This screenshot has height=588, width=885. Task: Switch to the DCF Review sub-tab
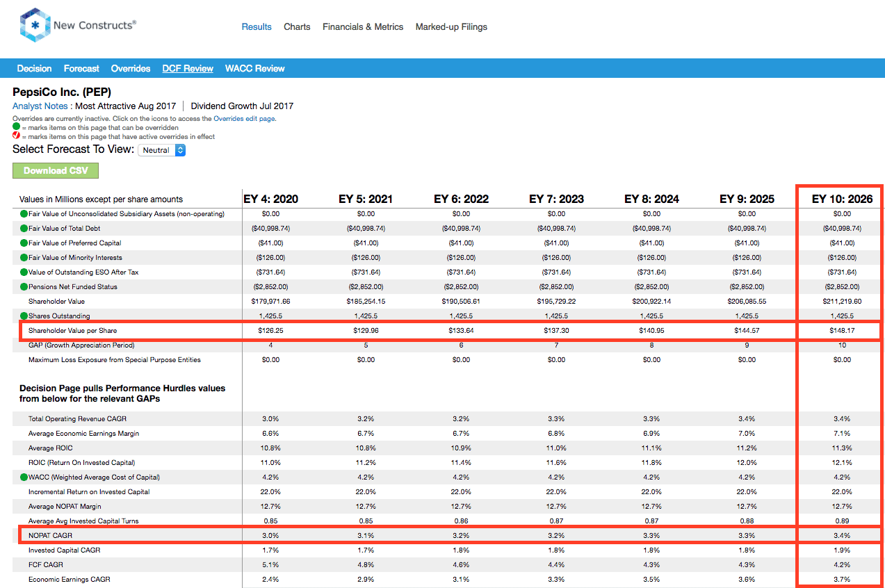pyautogui.click(x=188, y=68)
